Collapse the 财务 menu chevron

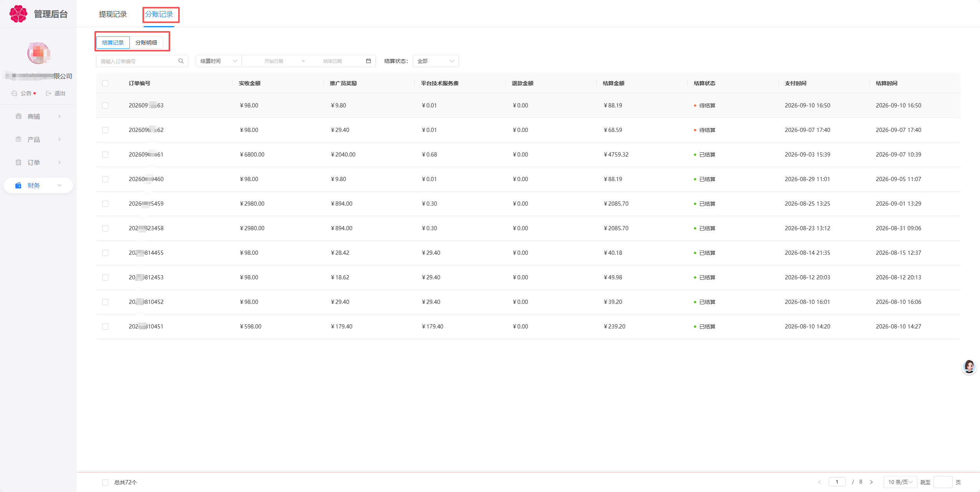point(60,185)
